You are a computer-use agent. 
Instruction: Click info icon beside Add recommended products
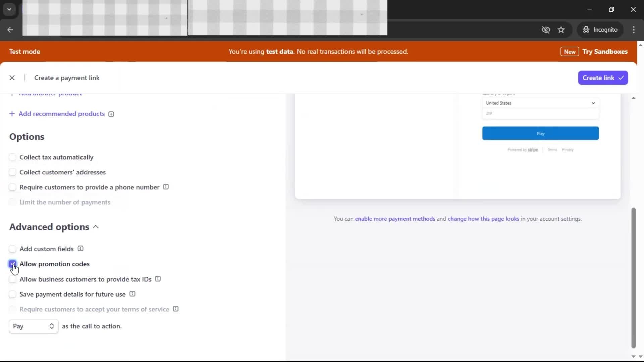point(111,114)
